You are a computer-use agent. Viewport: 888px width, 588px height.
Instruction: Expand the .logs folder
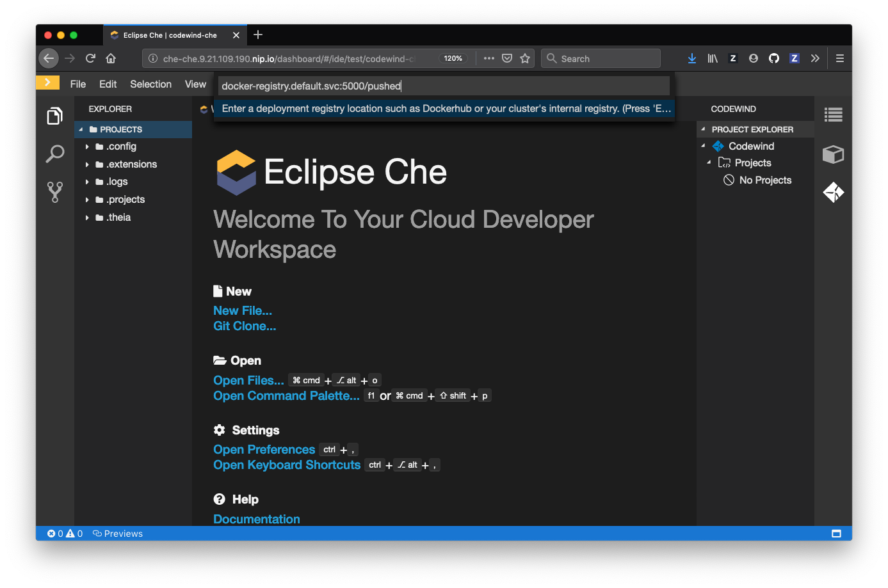(x=87, y=182)
